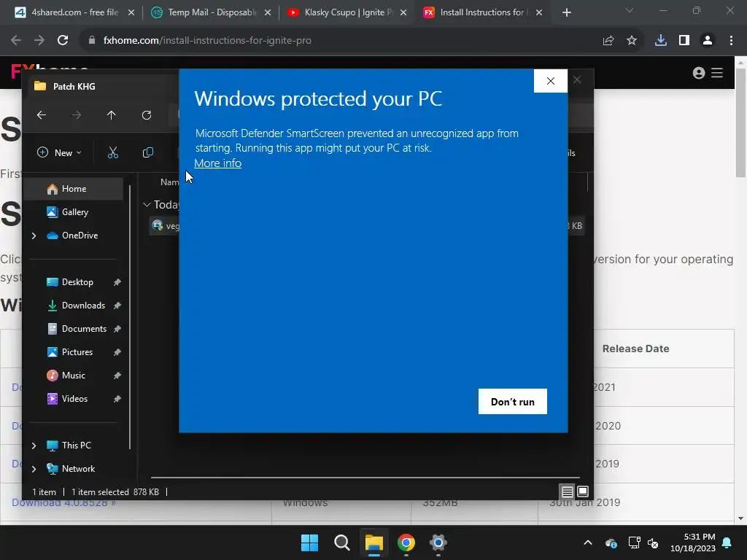The height and width of the screenshot is (560, 747).
Task: Click the Cut scissors icon
Action: pyautogui.click(x=113, y=152)
